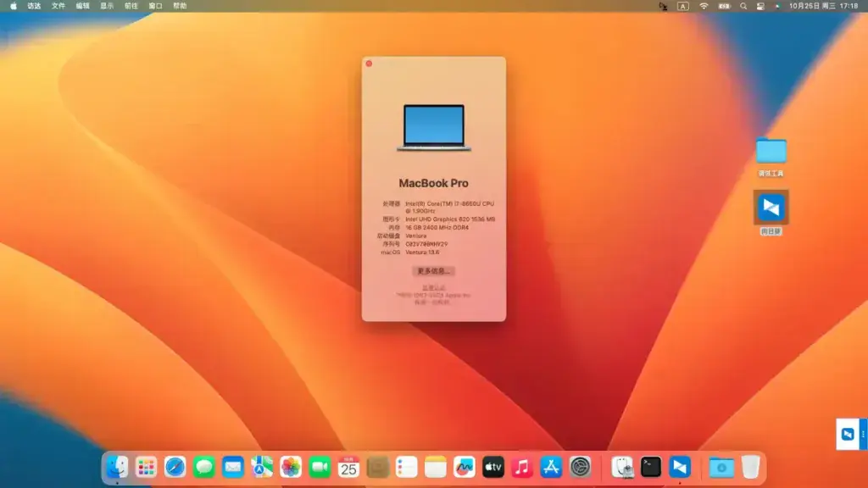Viewport: 868px width, 488px height.
Task: Open the 显示 menu
Action: tap(107, 6)
